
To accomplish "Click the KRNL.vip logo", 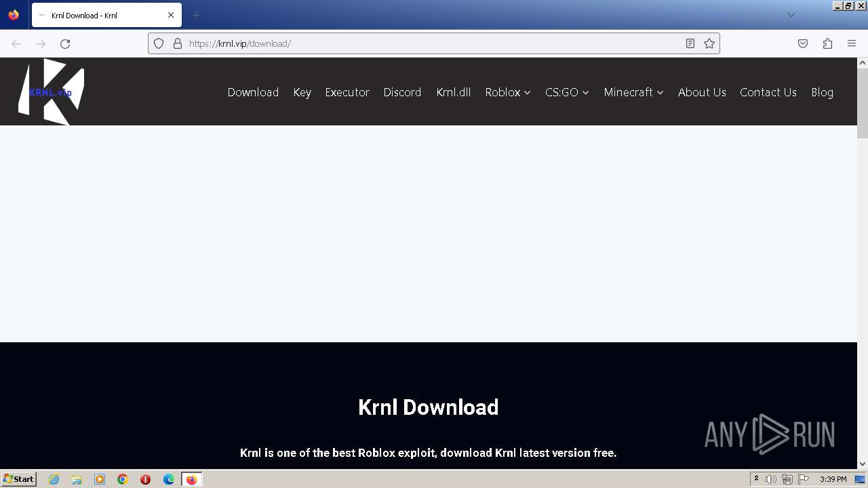I will 51,91.
